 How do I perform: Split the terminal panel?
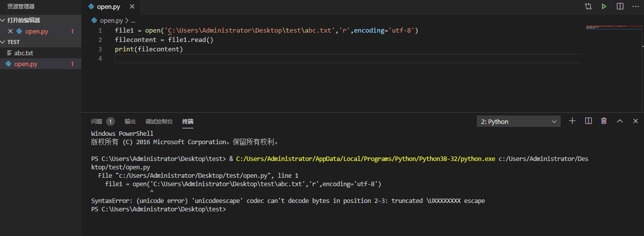(x=588, y=121)
